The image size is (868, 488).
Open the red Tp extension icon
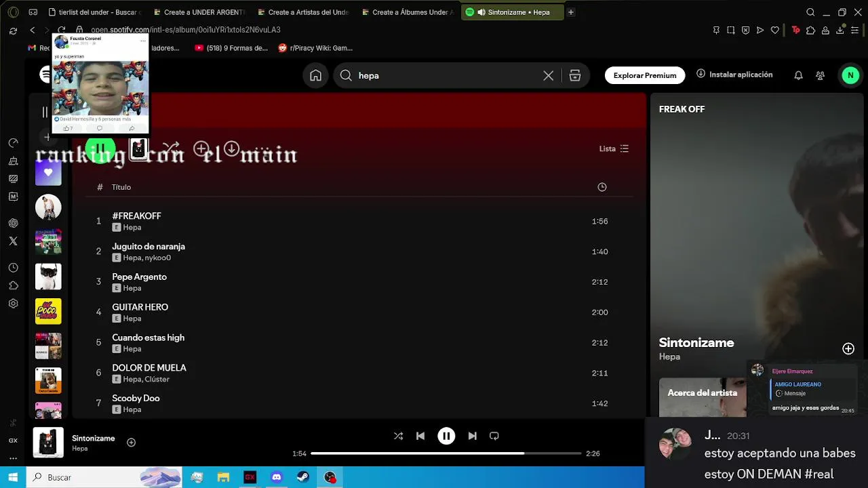pyautogui.click(x=796, y=30)
